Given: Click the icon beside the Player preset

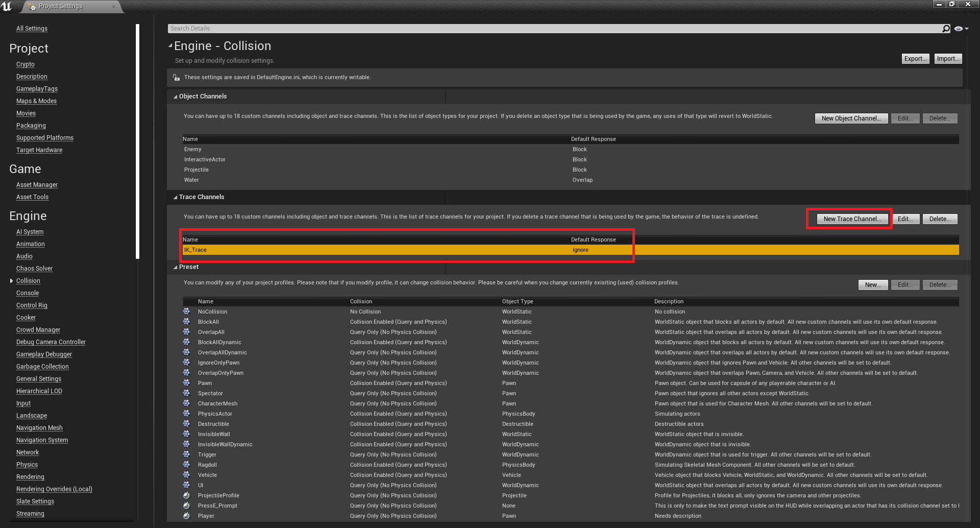Looking at the screenshot, I should tap(187, 516).
